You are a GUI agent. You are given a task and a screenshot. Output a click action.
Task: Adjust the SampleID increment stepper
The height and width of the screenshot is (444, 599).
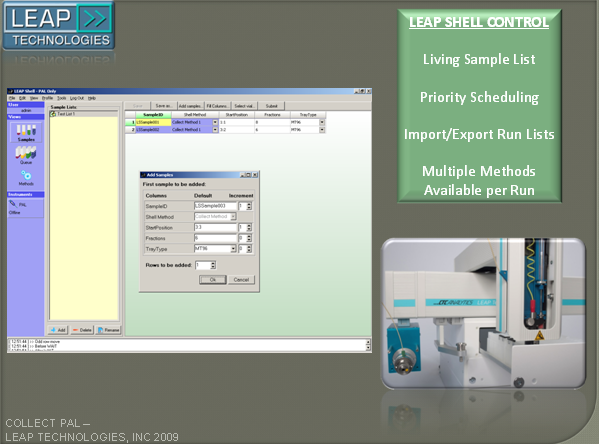pyautogui.click(x=249, y=206)
